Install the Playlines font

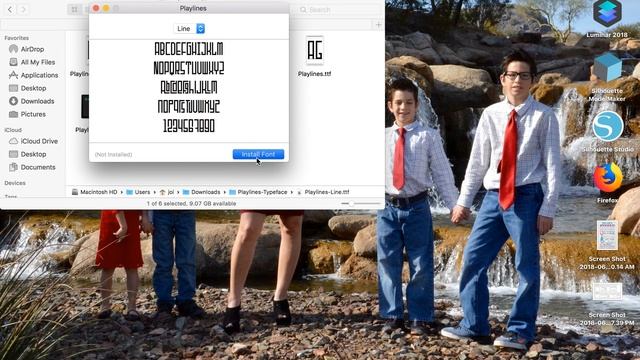258,154
